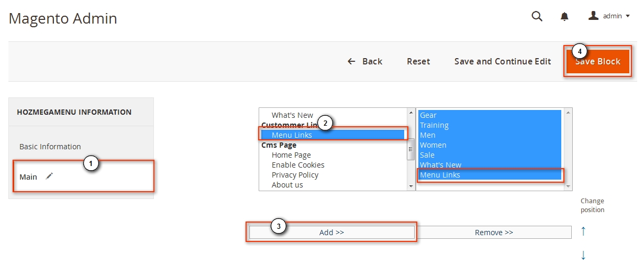The height and width of the screenshot is (265, 644).
Task: Click the admin user avatar icon
Action: (593, 16)
